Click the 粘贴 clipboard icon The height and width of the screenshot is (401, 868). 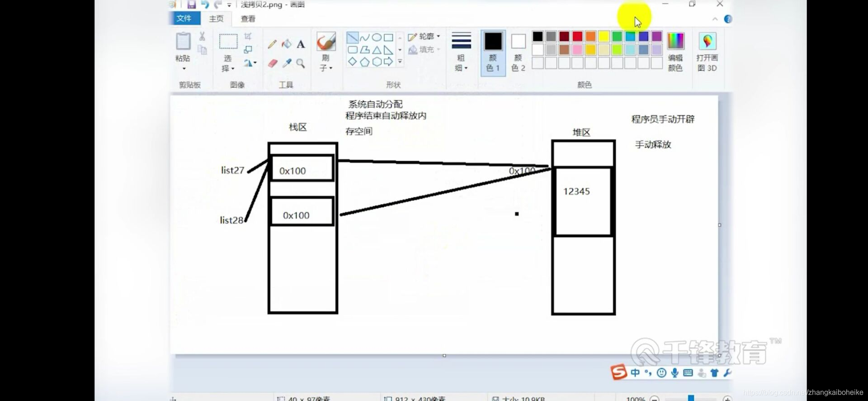(183, 41)
